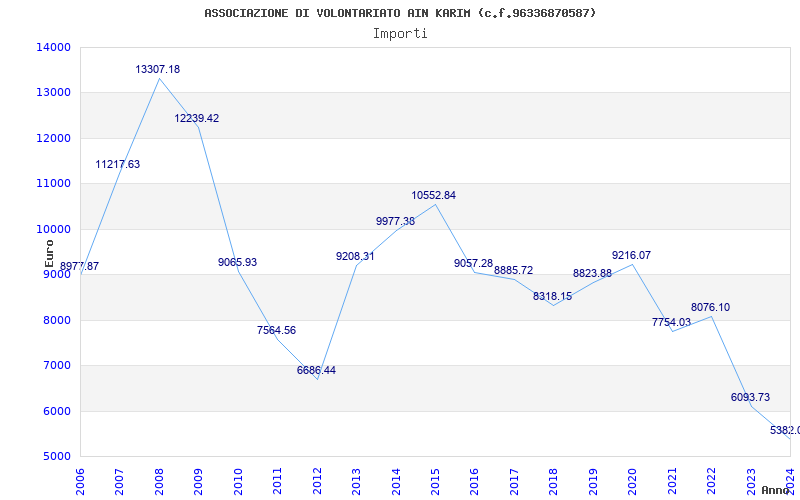Viewport: 800px width, 500px height.
Task: Select the 9216.07 data label
Action: [x=632, y=255]
